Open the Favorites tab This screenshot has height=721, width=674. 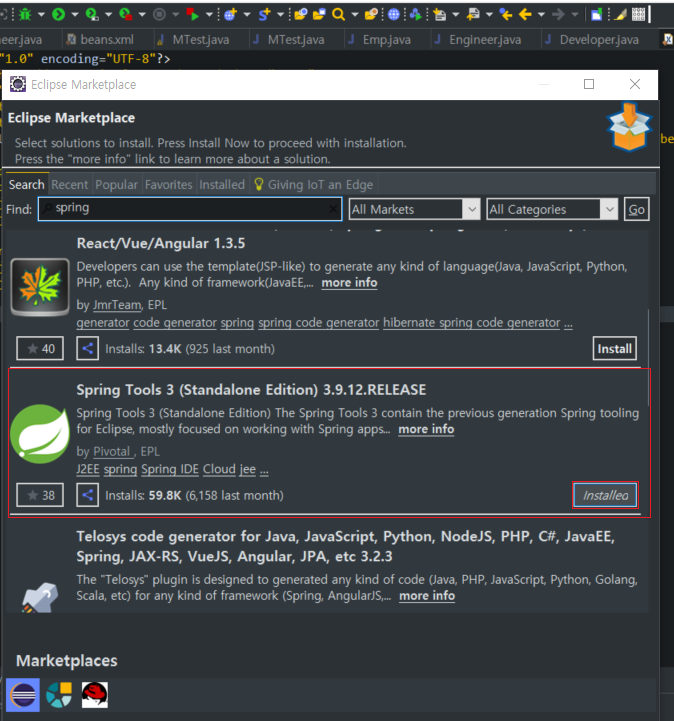point(169,184)
